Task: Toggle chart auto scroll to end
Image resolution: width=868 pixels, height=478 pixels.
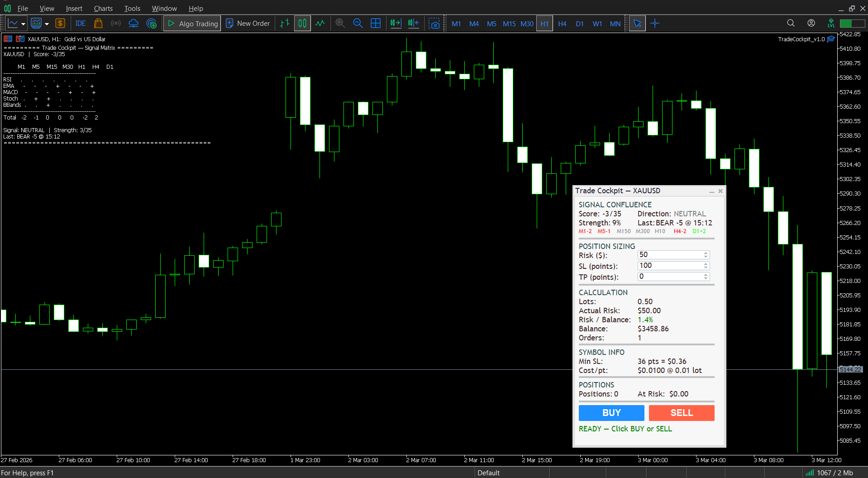Action: (x=396, y=24)
